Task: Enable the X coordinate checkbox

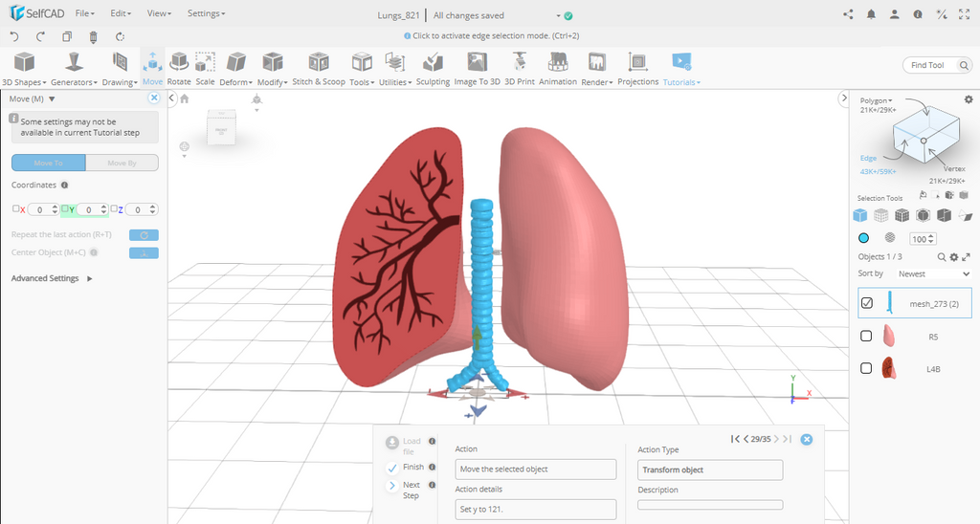Action: (16, 209)
